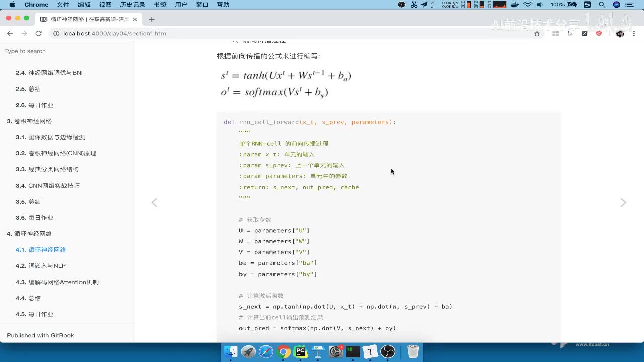This screenshot has height=362, width=644.
Task: Click the s_next = np.tanh code line
Action: pos(346,307)
